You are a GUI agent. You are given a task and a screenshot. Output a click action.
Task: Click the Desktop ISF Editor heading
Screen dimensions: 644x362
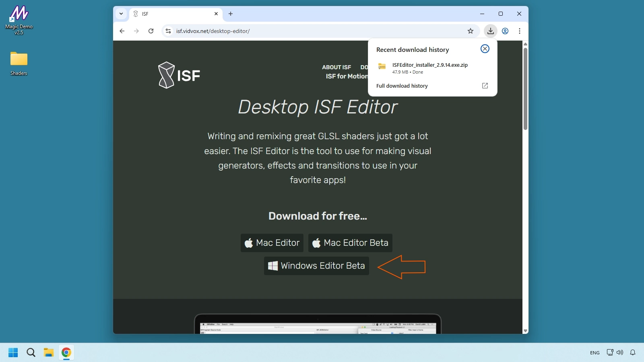pos(318,107)
